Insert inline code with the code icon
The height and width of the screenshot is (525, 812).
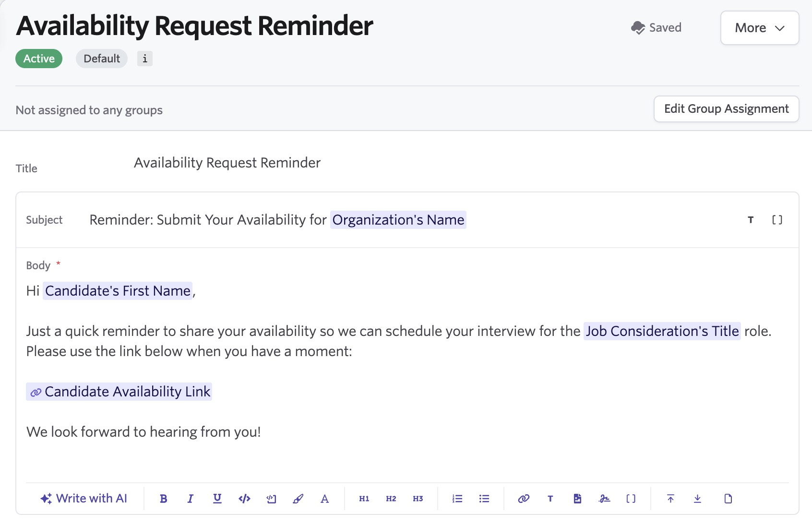pos(244,499)
